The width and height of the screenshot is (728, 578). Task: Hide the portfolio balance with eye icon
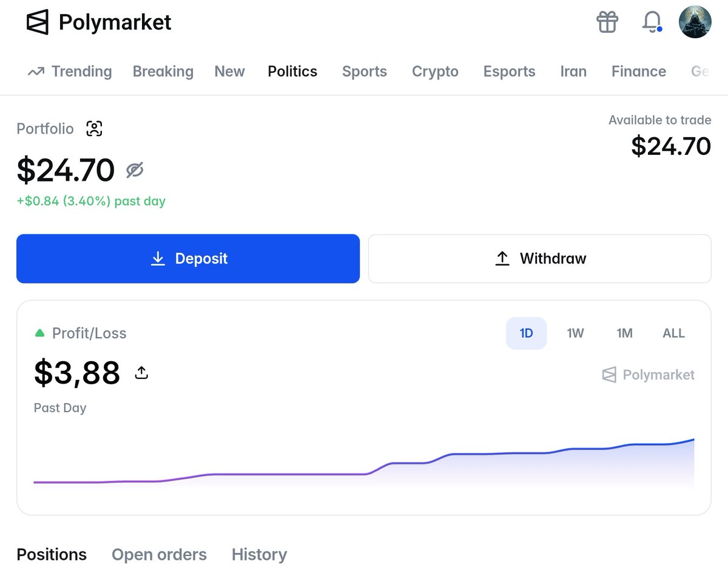point(135,171)
